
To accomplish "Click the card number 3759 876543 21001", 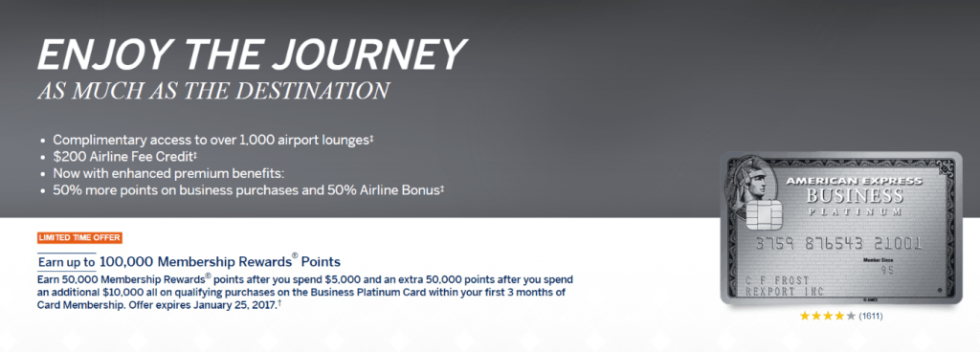I will [x=839, y=243].
